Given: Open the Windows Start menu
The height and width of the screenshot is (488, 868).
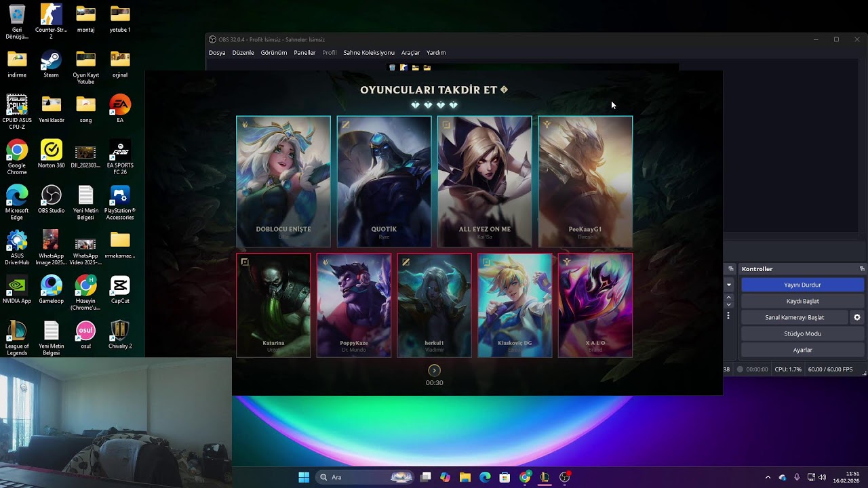Looking at the screenshot, I should (x=304, y=477).
